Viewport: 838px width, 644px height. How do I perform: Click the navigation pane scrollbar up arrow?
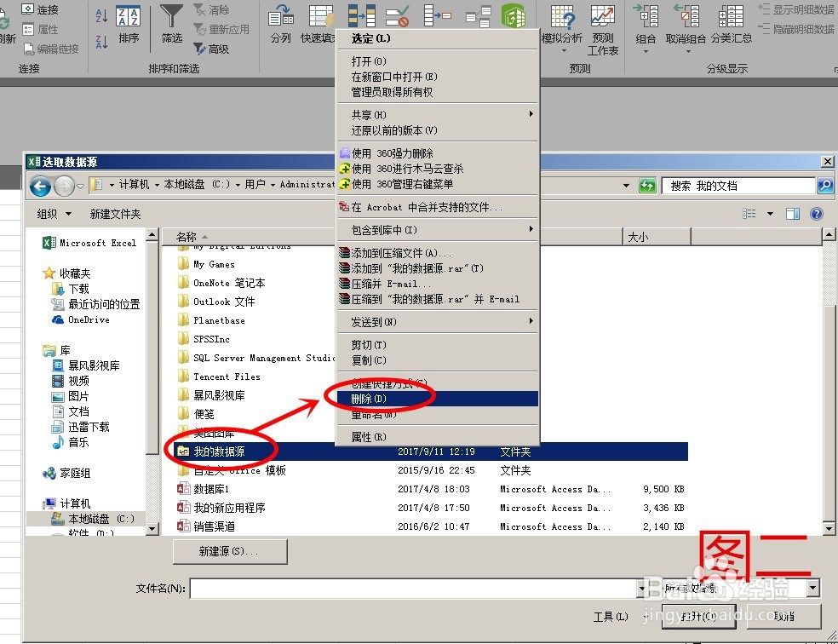(152, 234)
